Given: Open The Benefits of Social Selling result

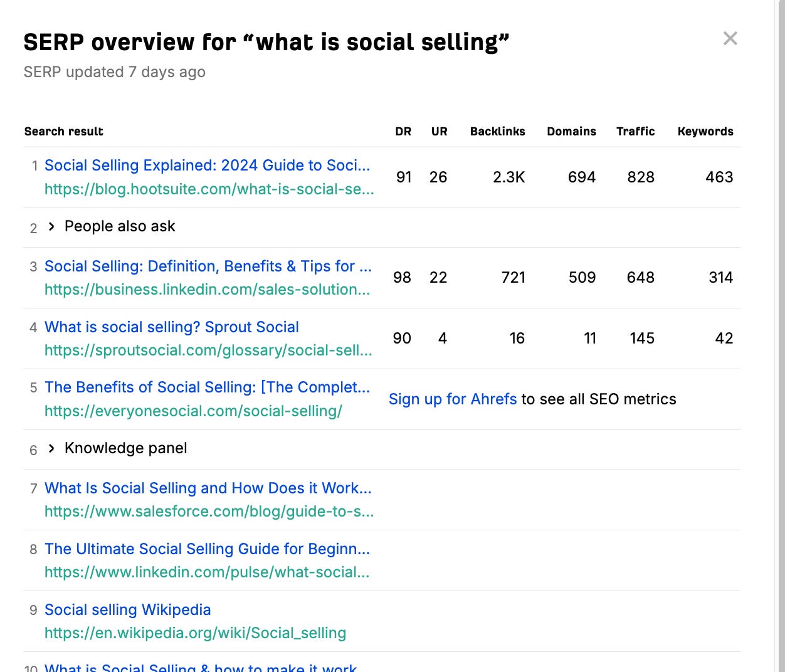Looking at the screenshot, I should pyautogui.click(x=207, y=387).
